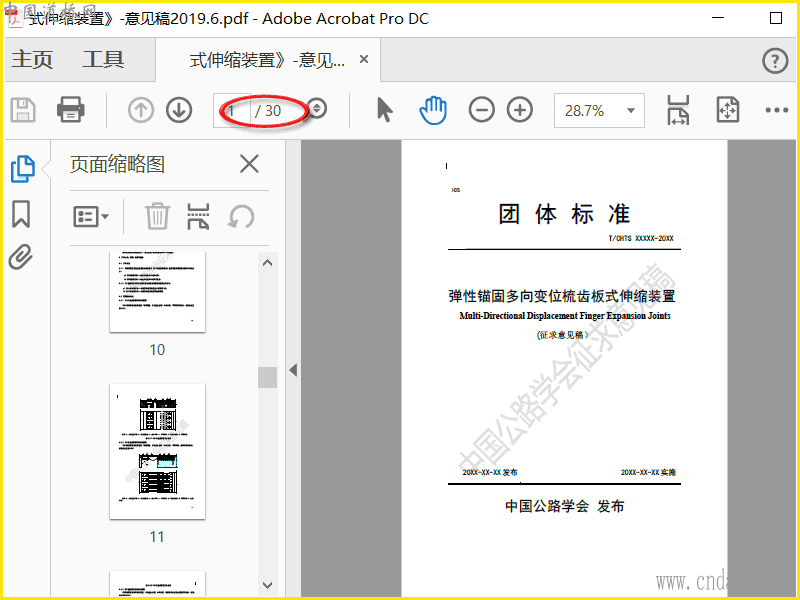Viewport: 800px width, 600px height.
Task: Switch to the 工具 tab
Action: pos(103,59)
